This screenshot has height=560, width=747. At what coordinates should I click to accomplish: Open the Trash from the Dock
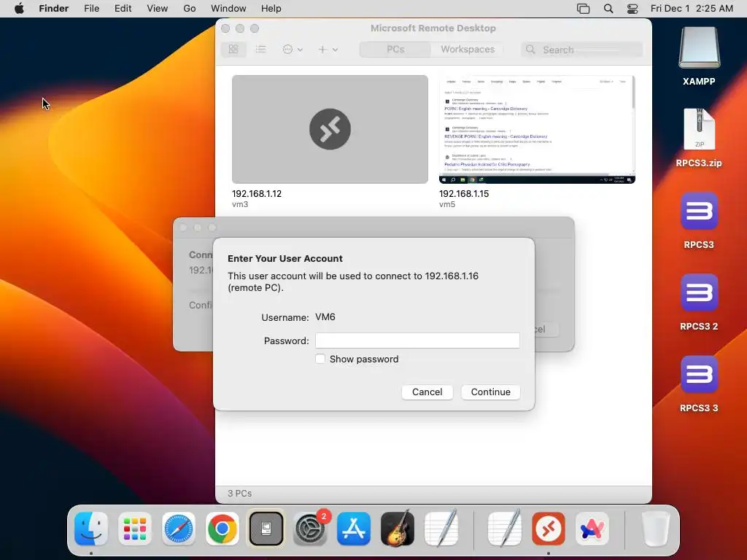point(656,529)
